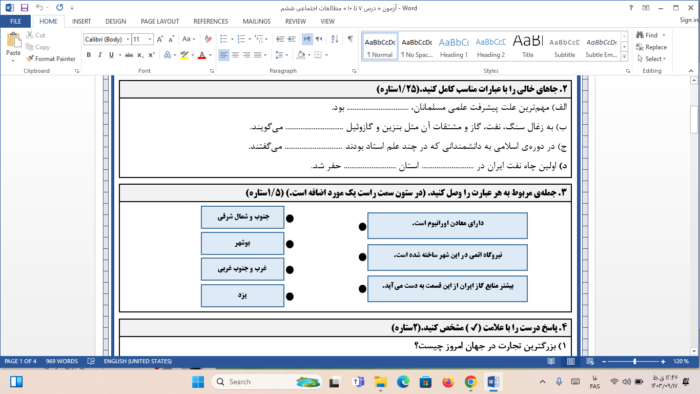The height and width of the screenshot is (394, 700).
Task: Decrease font size with Shrink Font
Action: 171,39
